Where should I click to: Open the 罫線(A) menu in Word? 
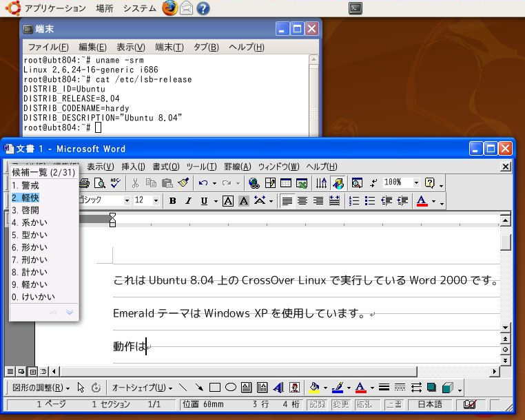pos(238,167)
